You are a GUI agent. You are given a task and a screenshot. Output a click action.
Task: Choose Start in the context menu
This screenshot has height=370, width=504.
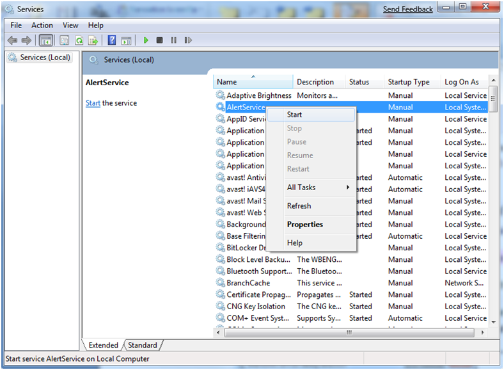[311, 115]
